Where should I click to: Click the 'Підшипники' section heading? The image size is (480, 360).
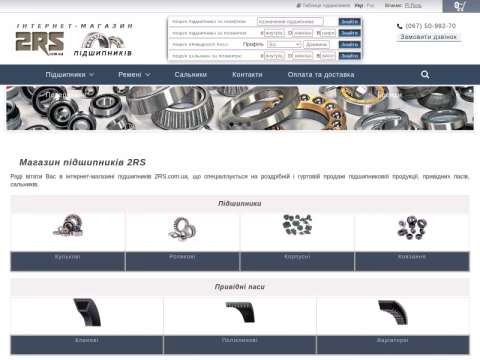(240, 204)
